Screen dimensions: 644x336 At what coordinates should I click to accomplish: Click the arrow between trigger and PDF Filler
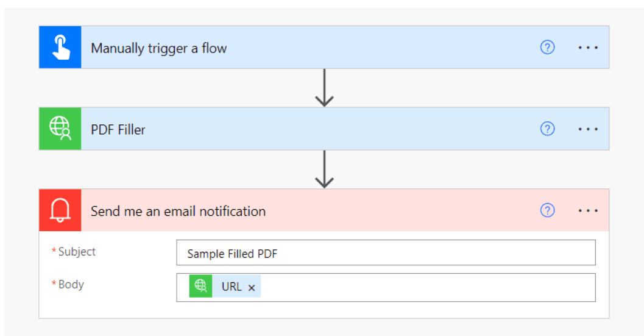[325, 88]
